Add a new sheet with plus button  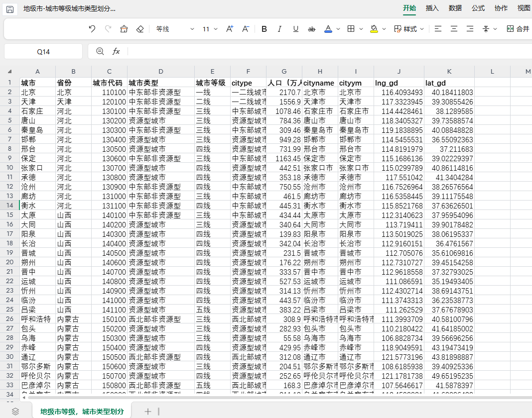pyautogui.click(x=147, y=411)
